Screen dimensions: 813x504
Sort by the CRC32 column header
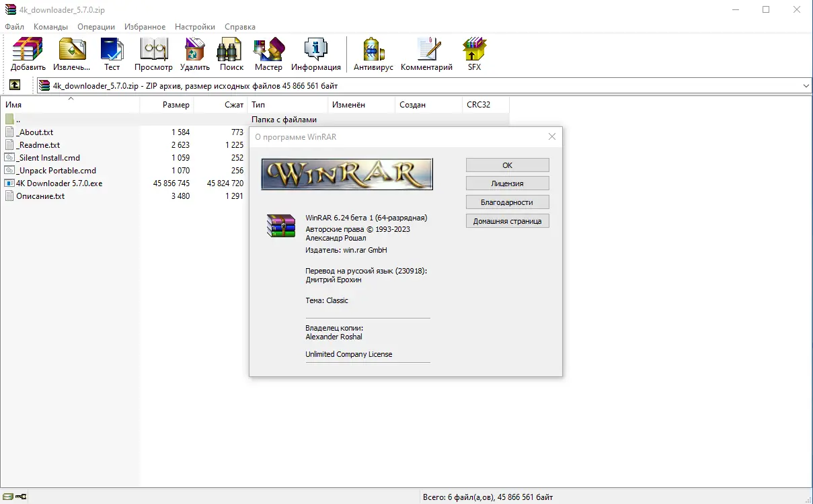(x=486, y=105)
